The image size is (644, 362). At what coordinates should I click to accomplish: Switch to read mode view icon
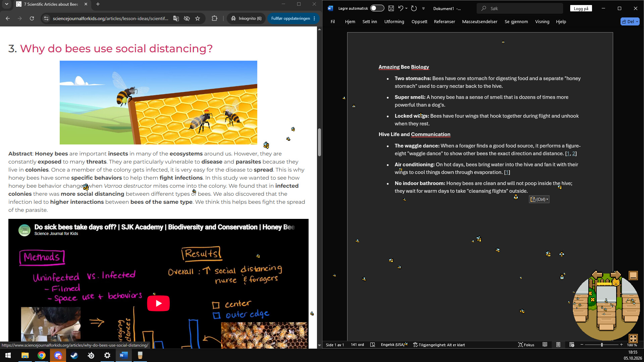[545, 345]
